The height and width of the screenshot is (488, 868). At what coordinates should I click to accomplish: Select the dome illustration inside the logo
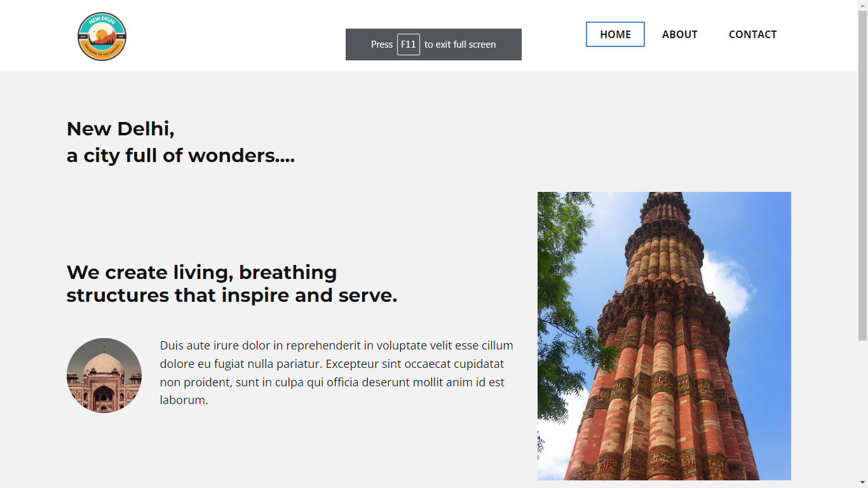[103, 33]
